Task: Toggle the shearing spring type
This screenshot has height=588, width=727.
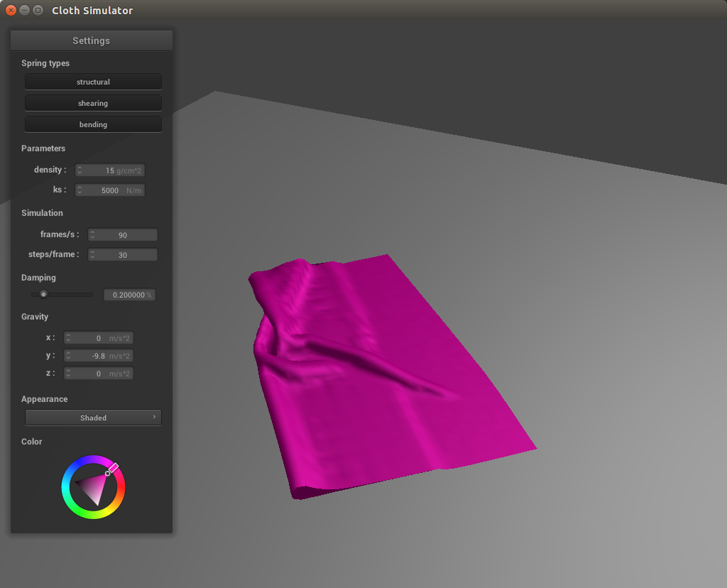Action: [x=93, y=103]
